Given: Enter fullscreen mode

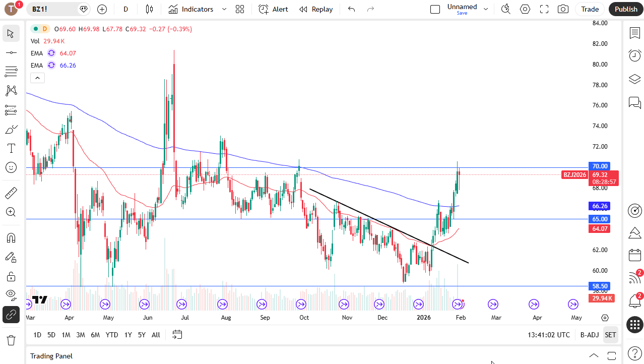Looking at the screenshot, I should [544, 9].
